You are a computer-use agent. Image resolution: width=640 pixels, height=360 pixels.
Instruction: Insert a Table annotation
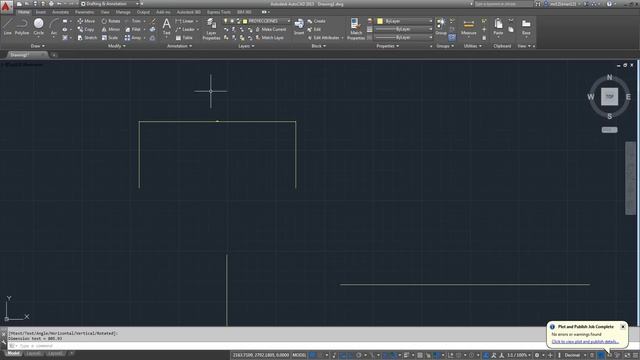(184, 38)
